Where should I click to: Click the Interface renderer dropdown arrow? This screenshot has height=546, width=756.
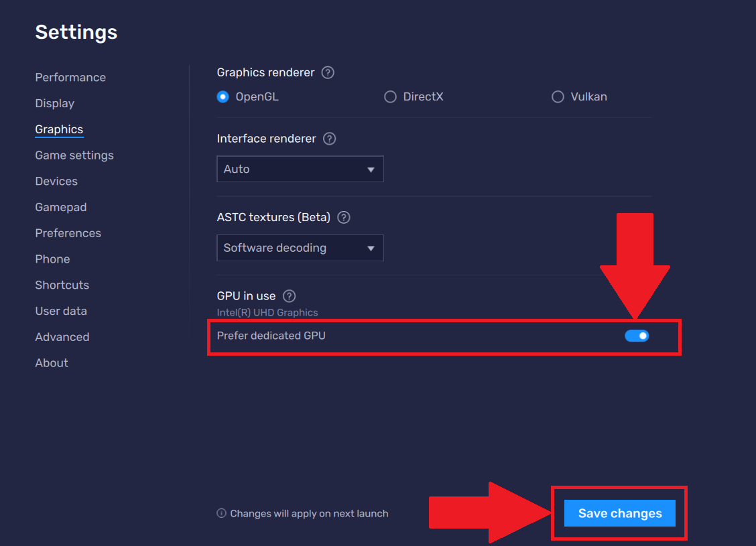click(371, 169)
